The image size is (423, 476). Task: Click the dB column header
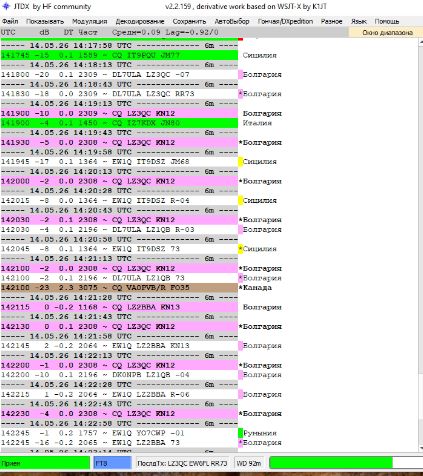coord(44,32)
